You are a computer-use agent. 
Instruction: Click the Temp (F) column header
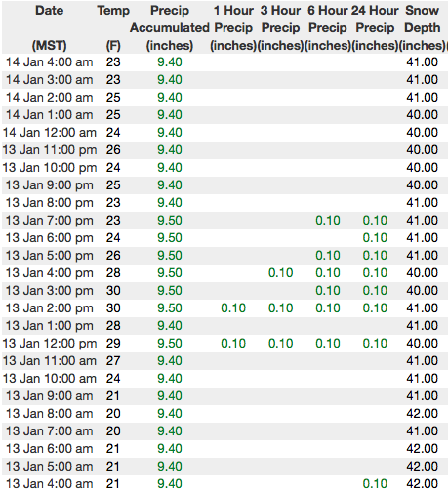pos(113,27)
